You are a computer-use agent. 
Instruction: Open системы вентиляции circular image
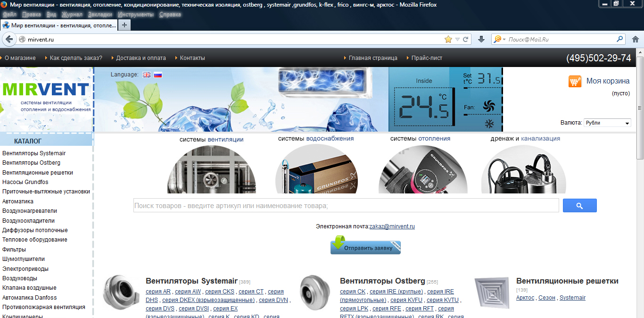[212, 169]
